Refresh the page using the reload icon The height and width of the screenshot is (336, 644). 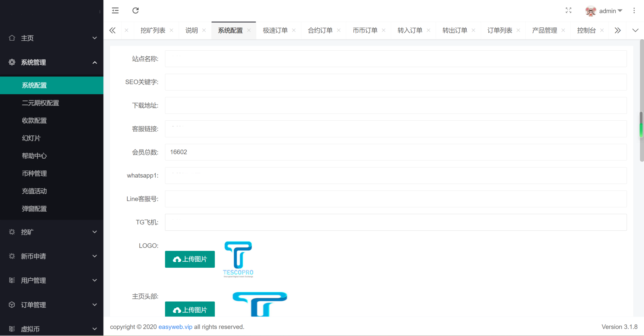136,11
